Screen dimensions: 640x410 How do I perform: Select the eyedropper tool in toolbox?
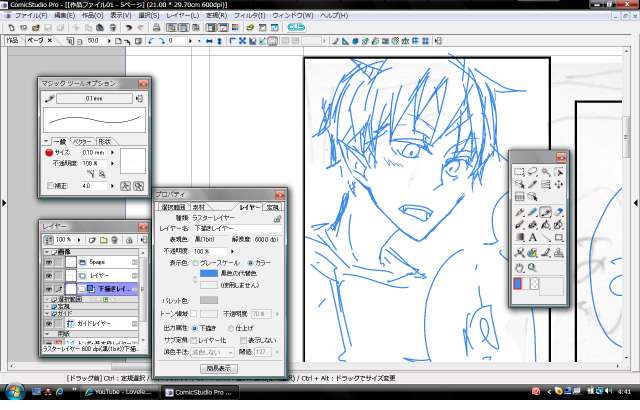(x=532, y=184)
